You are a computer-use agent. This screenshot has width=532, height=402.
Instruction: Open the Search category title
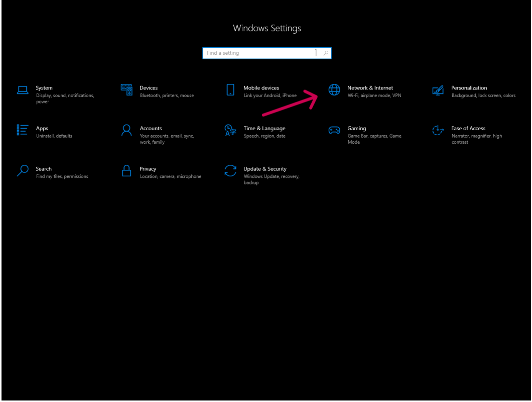[x=44, y=169]
